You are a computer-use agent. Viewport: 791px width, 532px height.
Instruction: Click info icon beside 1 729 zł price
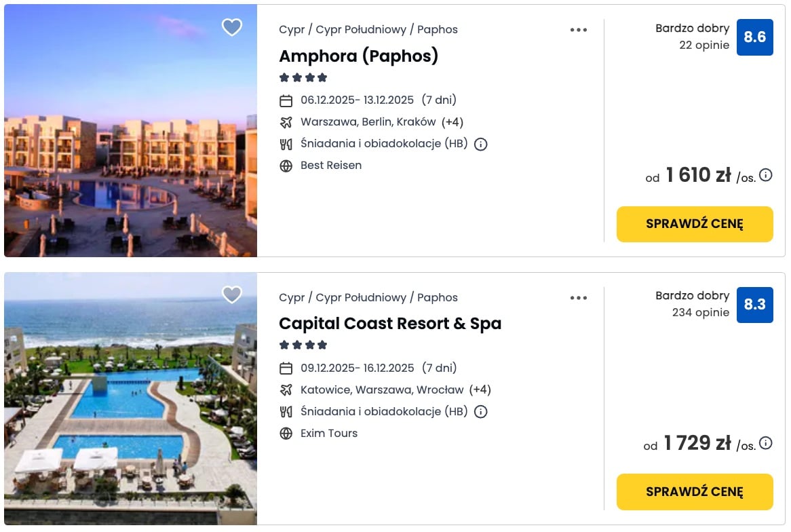pyautogui.click(x=766, y=443)
